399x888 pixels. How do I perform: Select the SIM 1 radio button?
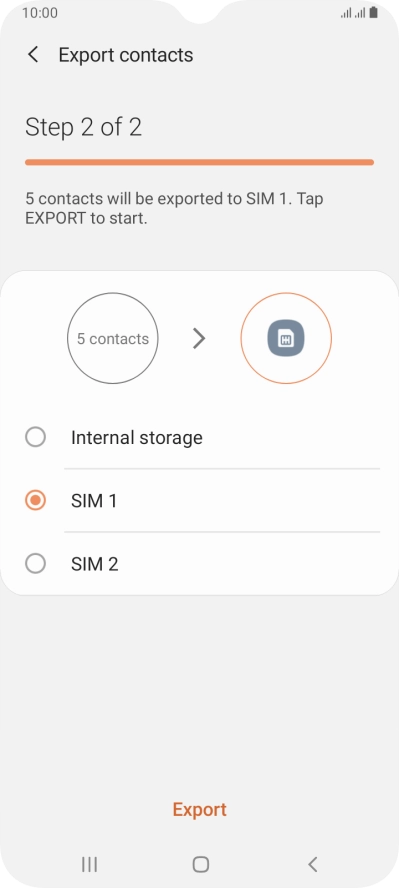pyautogui.click(x=36, y=501)
